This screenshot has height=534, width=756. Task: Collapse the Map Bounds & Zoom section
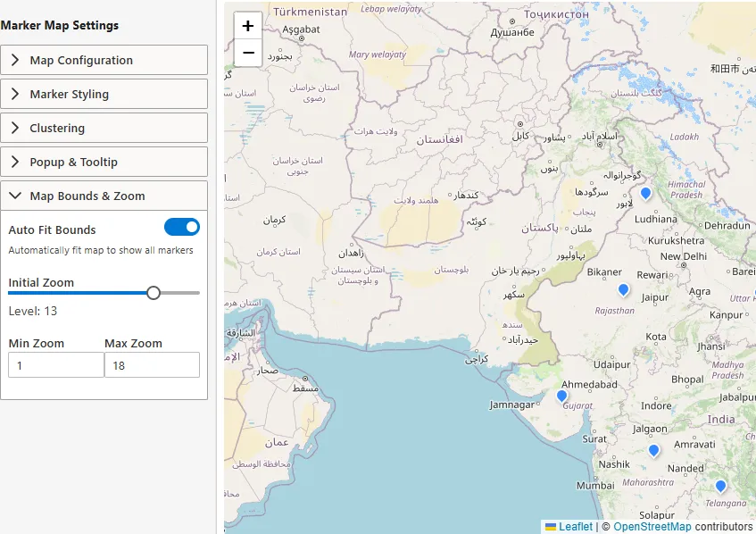pos(104,196)
